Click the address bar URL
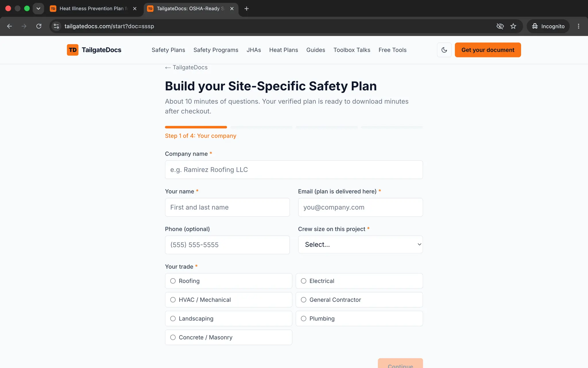Viewport: 588px width, 368px height. coord(109,26)
